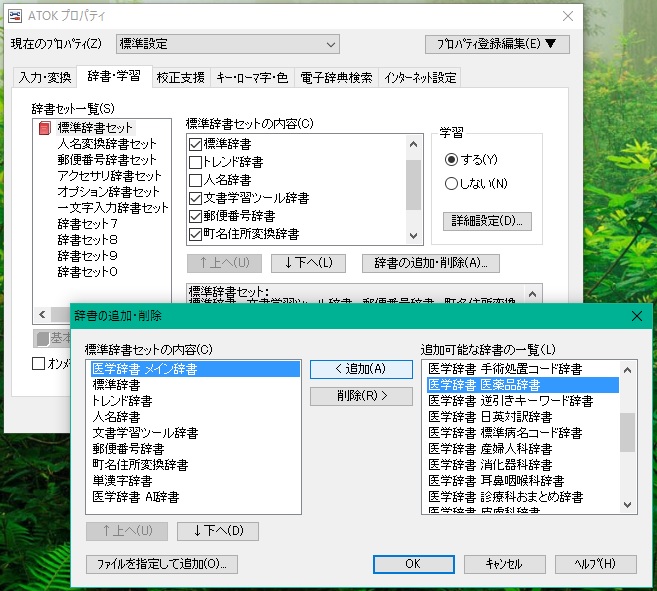
Task: Switch to the 辞書・学習 tab
Action: click(114, 76)
